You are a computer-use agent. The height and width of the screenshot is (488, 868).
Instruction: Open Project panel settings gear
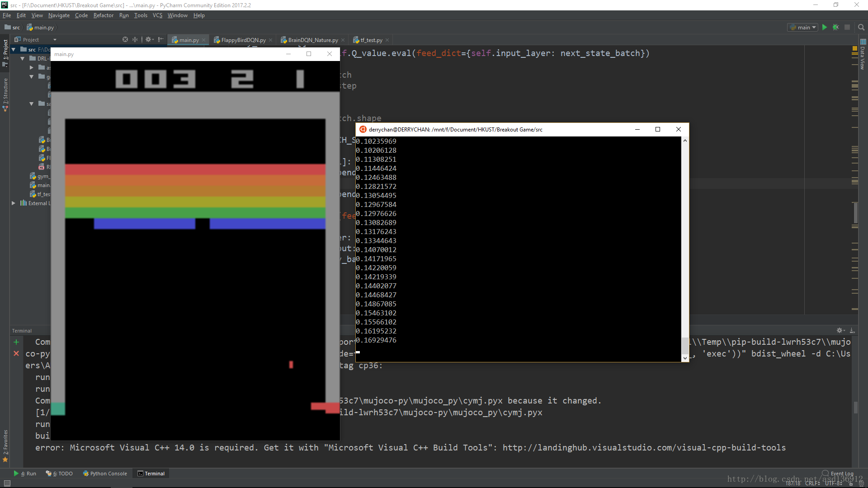point(149,40)
